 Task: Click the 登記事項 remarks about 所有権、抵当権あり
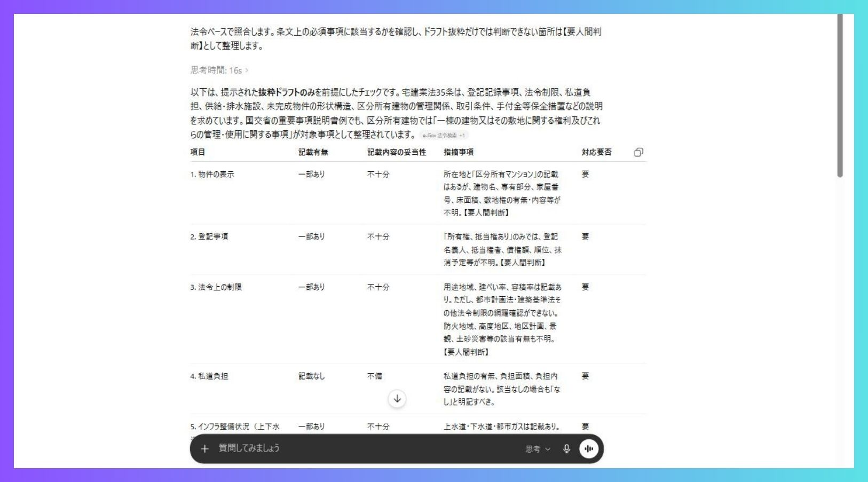click(502, 249)
